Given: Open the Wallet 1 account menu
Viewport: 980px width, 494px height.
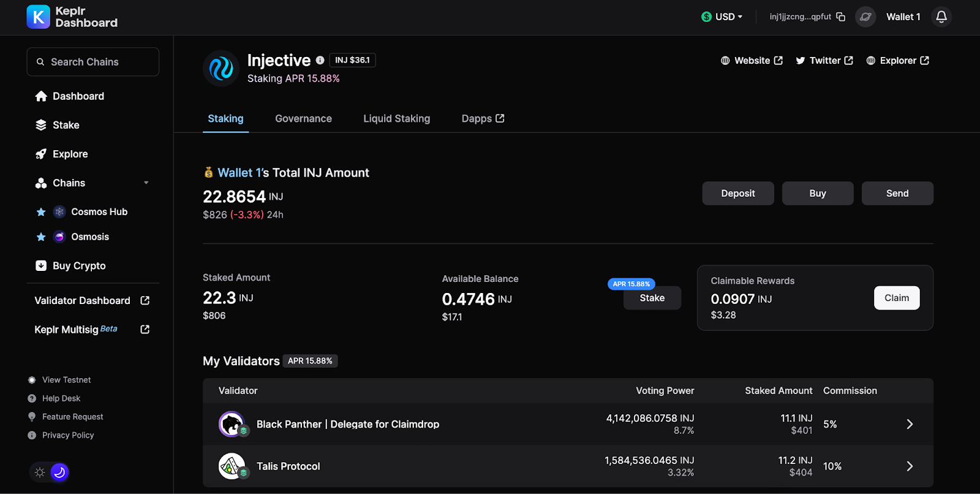Looking at the screenshot, I should (x=903, y=17).
